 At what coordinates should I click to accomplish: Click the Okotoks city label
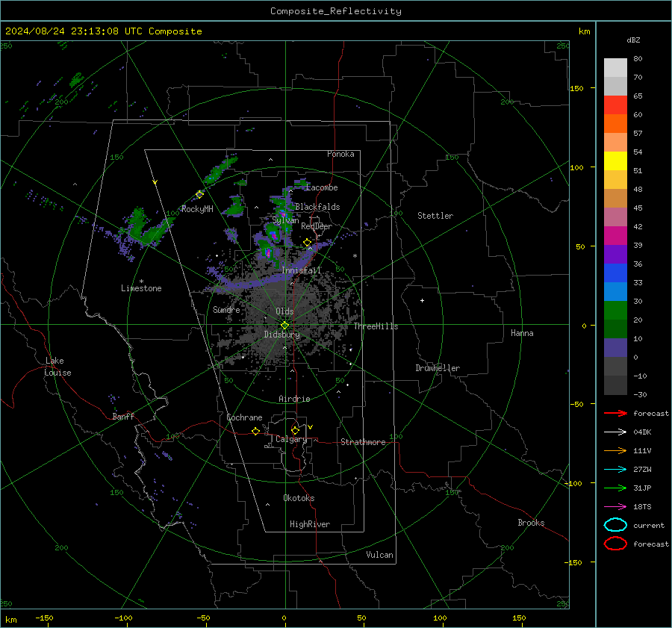coord(299,498)
